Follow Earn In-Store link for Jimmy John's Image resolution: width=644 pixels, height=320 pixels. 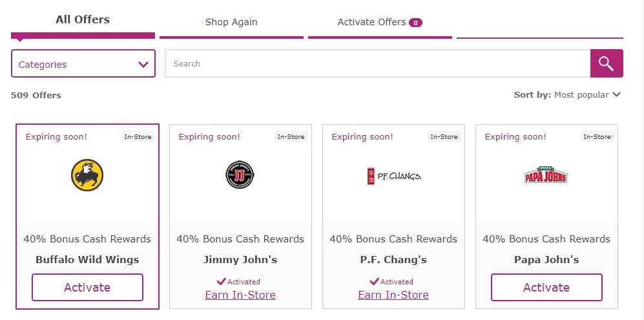240,295
